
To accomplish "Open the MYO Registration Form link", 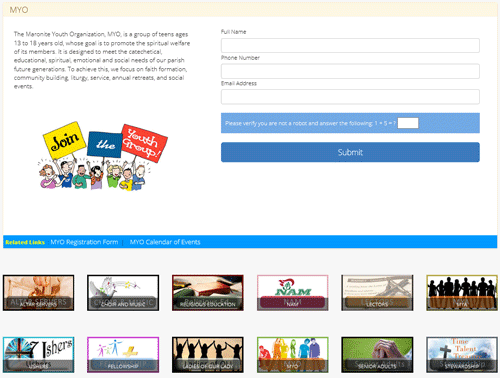I will pos(84,242).
